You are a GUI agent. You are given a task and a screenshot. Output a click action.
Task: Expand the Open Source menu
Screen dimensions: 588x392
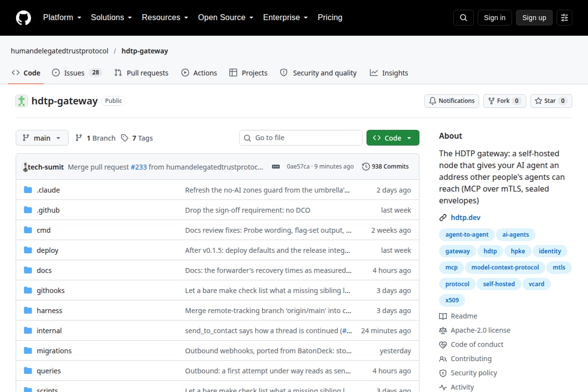click(x=226, y=18)
